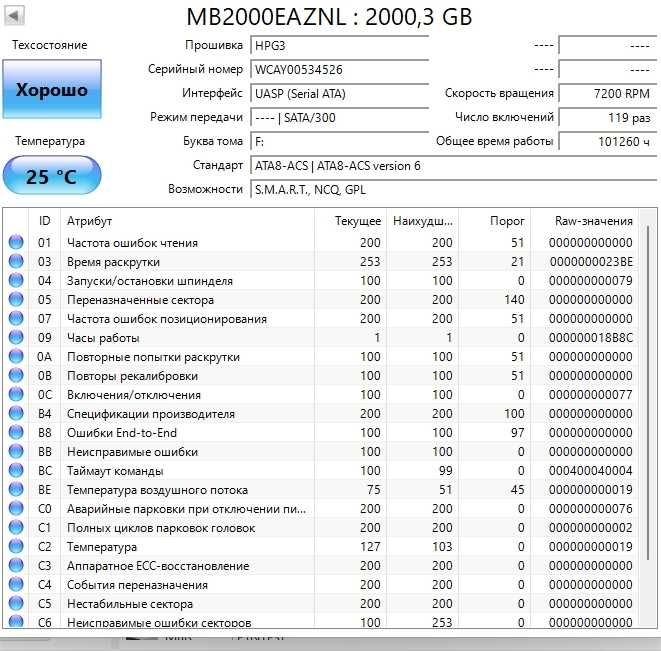The width and height of the screenshot is (661, 651).
Task: Click the status circle for attribute BE
Action: 16,490
